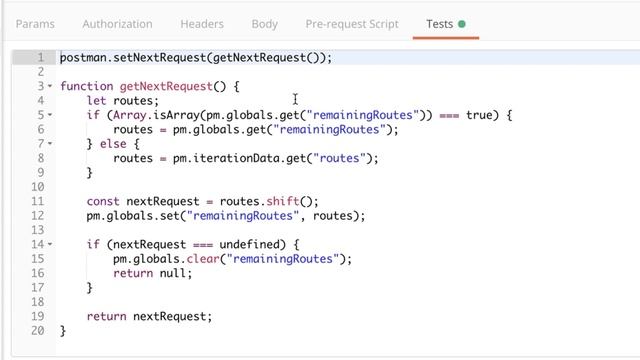The image size is (640, 360).
Task: Click "remainingRoutes" string on line 6
Action: pos(329,129)
